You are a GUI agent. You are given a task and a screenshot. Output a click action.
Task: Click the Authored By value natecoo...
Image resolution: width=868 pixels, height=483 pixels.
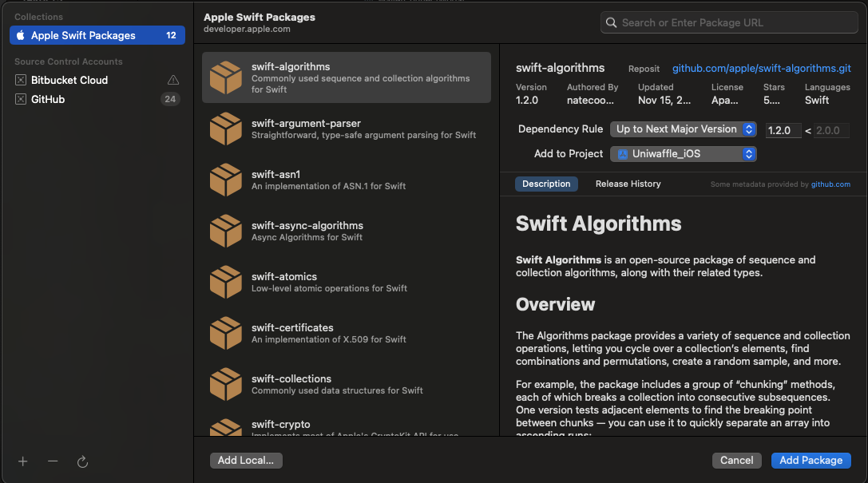tap(590, 100)
